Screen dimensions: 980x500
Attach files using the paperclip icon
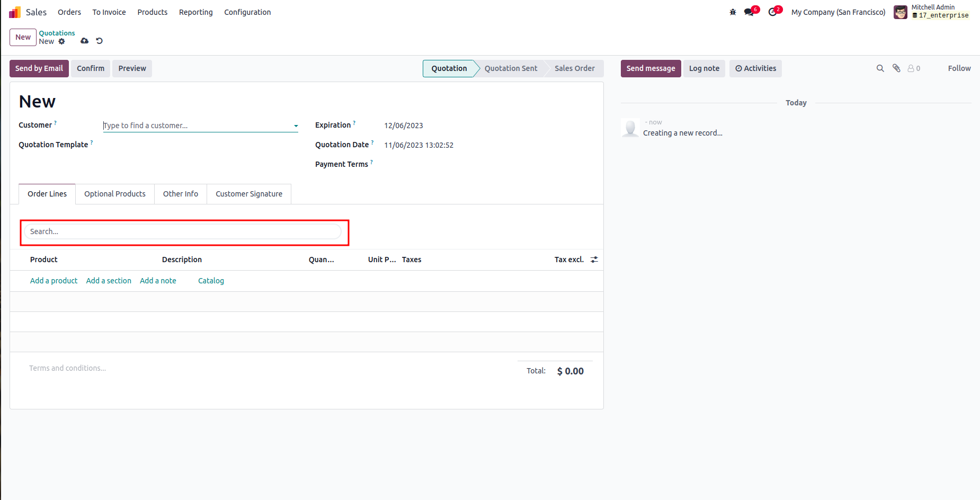(896, 68)
